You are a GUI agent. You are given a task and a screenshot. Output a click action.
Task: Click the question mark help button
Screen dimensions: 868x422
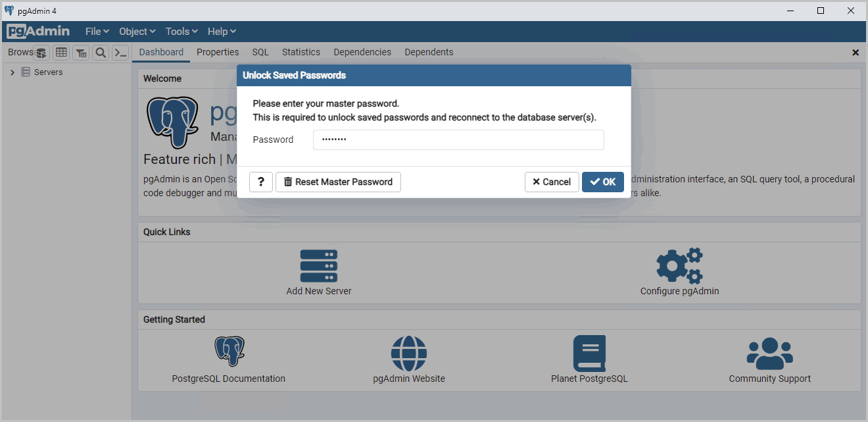pos(261,182)
